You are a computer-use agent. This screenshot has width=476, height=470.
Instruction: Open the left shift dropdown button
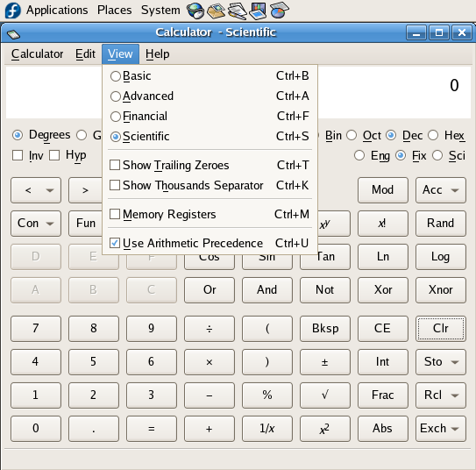point(36,190)
